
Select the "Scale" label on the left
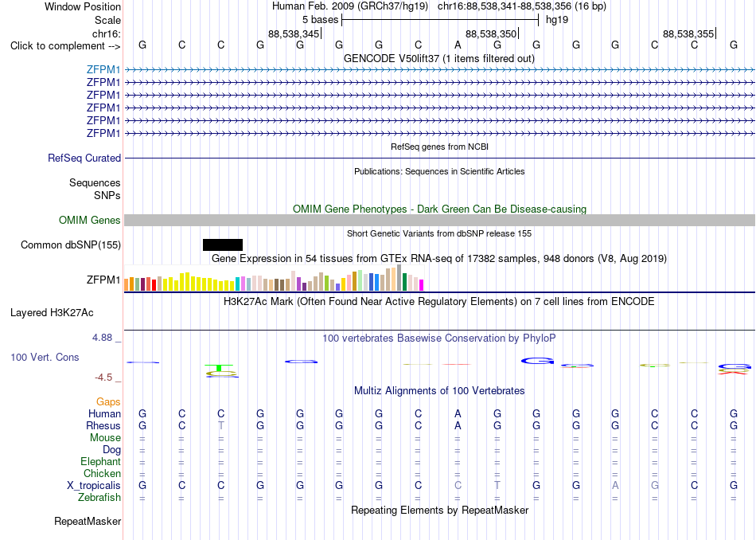[107, 20]
